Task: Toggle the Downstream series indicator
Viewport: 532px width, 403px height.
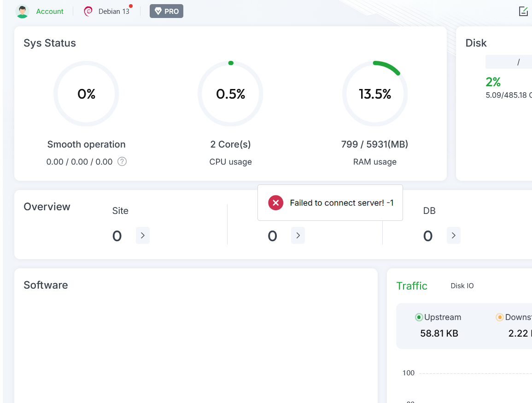Action: (499, 317)
